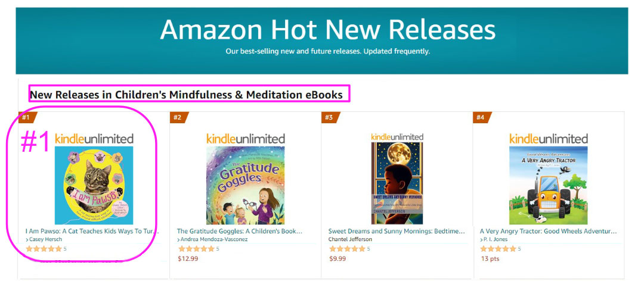Viewport: 644px width, 284px height.
Task: Click Kindle Unlimited logo above I Am Pawso
Action: click(x=94, y=139)
